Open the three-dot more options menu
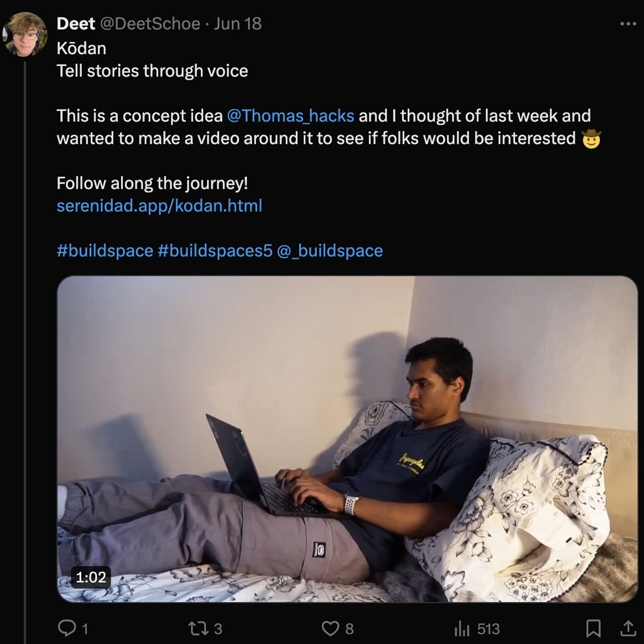 coord(628,23)
